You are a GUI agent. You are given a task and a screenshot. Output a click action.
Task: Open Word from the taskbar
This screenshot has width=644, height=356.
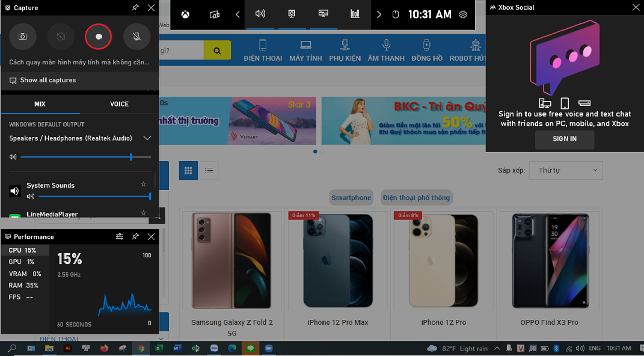pos(177,348)
